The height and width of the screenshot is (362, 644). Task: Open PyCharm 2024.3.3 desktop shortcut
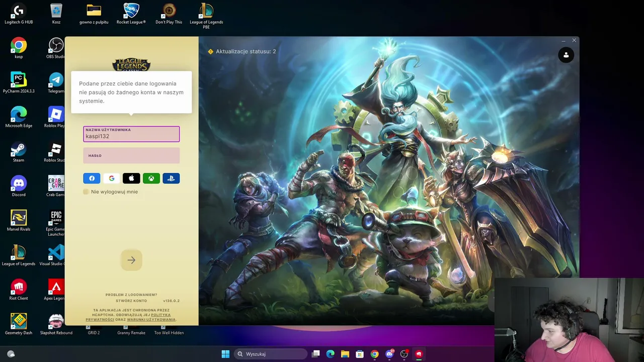(x=19, y=83)
